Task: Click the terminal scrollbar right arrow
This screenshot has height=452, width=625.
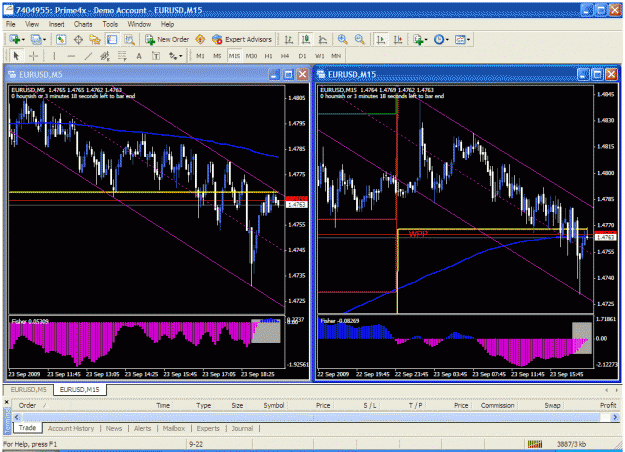Action: (615, 417)
